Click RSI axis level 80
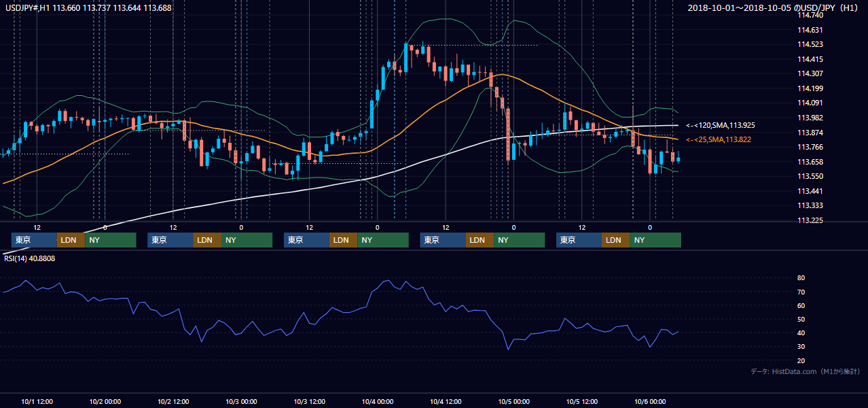 coord(801,278)
